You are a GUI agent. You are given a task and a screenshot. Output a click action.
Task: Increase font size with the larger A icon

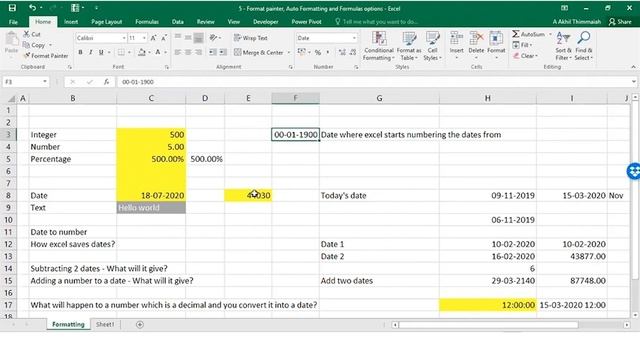coord(153,38)
